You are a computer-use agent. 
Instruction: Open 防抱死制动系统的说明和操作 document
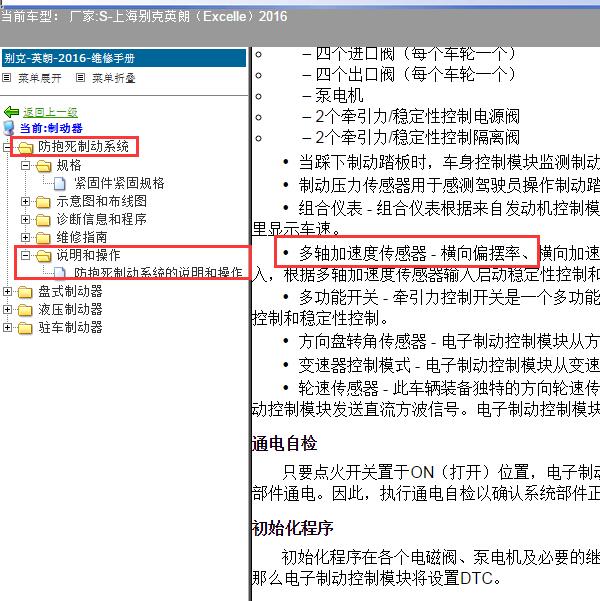[158, 273]
